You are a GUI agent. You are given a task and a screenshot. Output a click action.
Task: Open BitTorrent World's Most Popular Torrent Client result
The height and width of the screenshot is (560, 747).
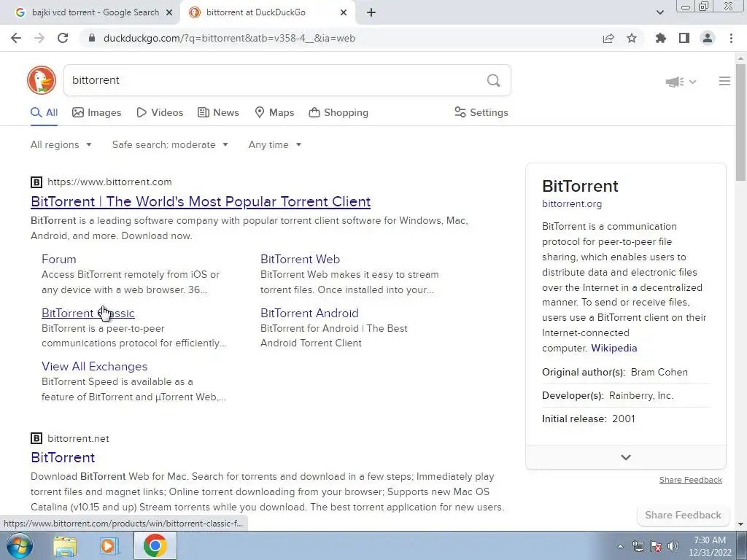pos(201,201)
